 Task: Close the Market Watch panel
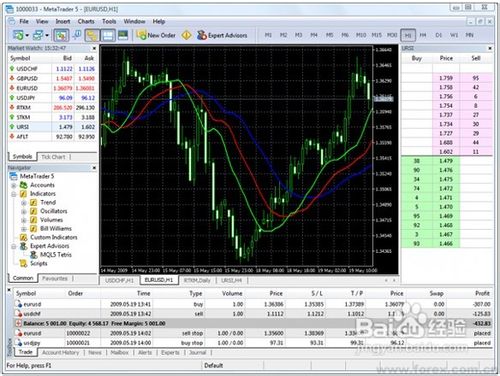(x=94, y=48)
